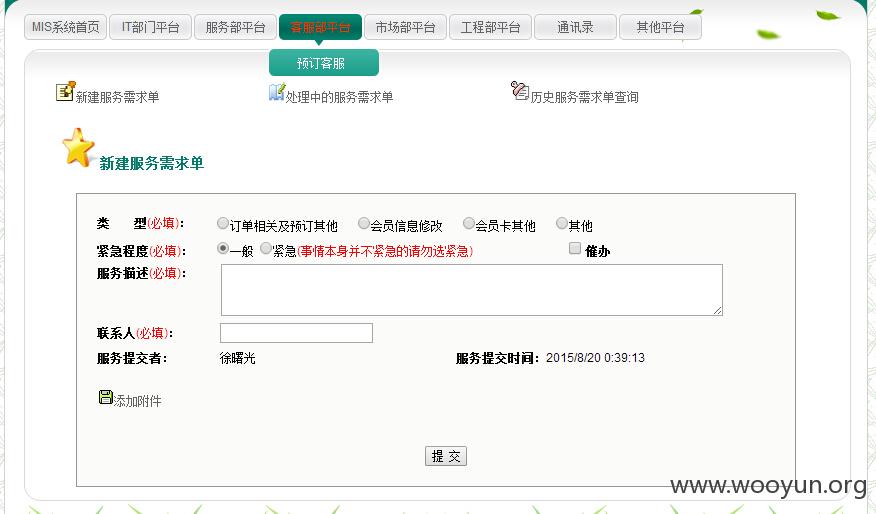Select the 会员信息修改 radio button
876x514 pixels.
[x=364, y=223]
